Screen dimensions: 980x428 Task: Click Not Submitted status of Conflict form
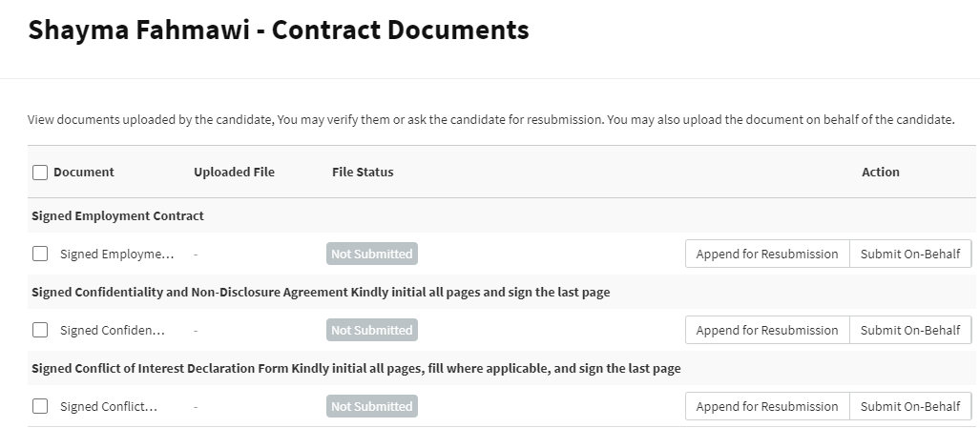(372, 406)
